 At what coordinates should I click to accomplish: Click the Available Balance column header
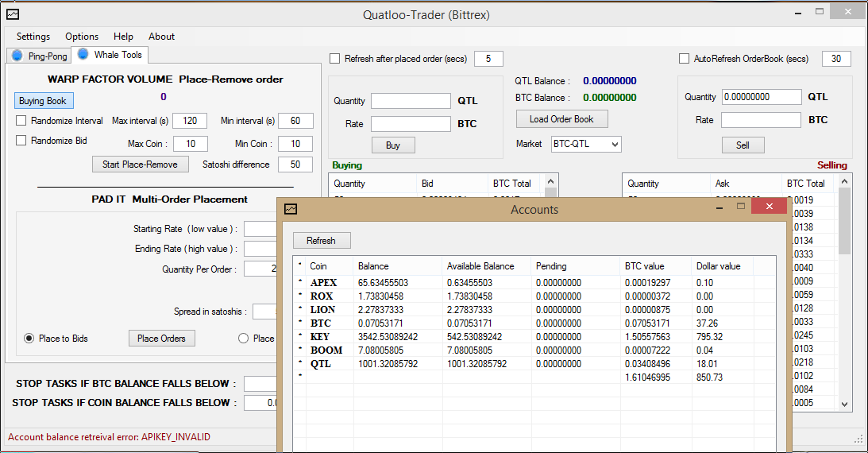tap(487, 265)
